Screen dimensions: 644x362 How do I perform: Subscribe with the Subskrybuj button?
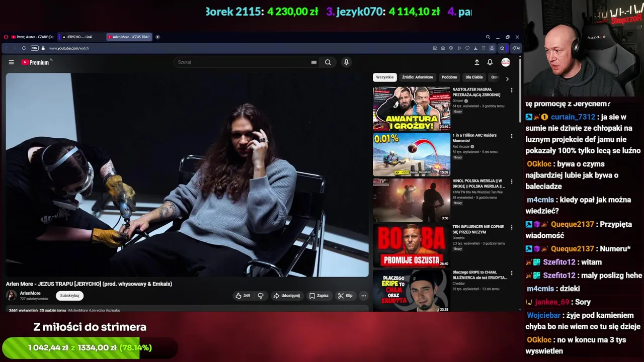pos(69,296)
